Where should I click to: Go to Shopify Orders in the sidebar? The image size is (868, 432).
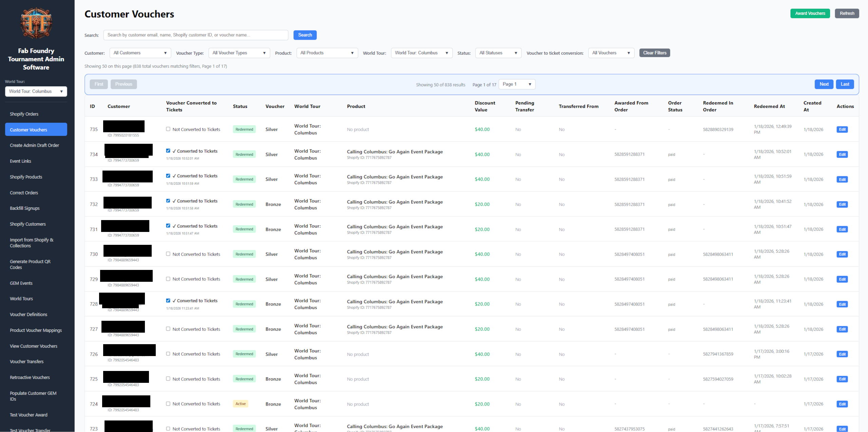click(x=24, y=114)
